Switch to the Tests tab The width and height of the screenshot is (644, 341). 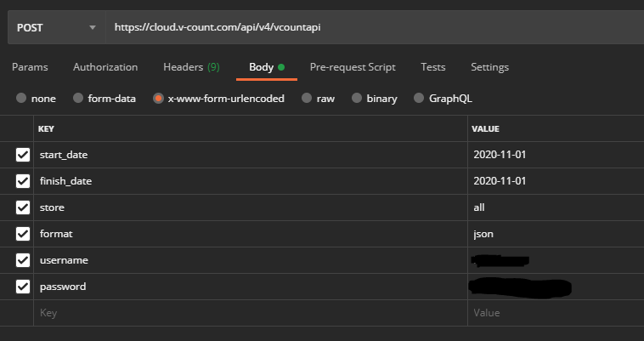coord(433,67)
